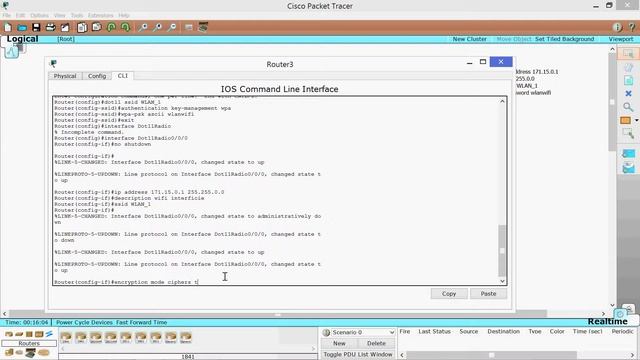Image resolution: width=640 pixels, height=360 pixels.
Task: Click the Zoom In magnifier icon
Action: [x=143, y=27]
